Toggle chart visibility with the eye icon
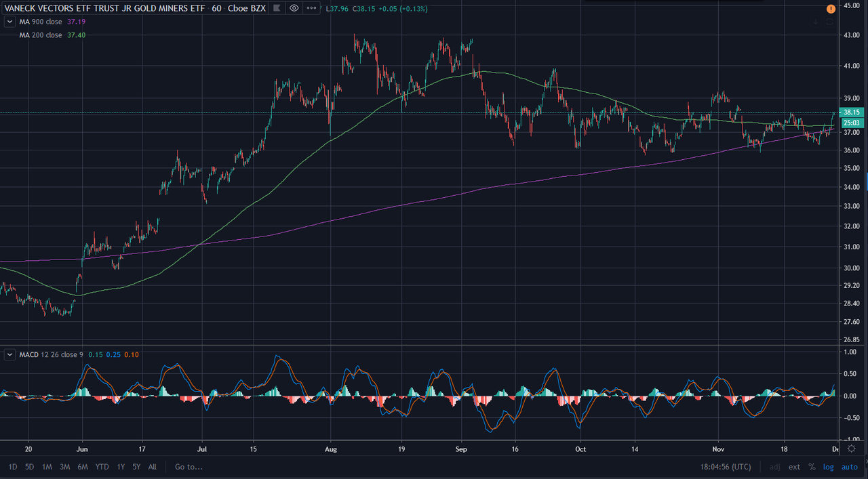The width and height of the screenshot is (868, 479). 294,8
